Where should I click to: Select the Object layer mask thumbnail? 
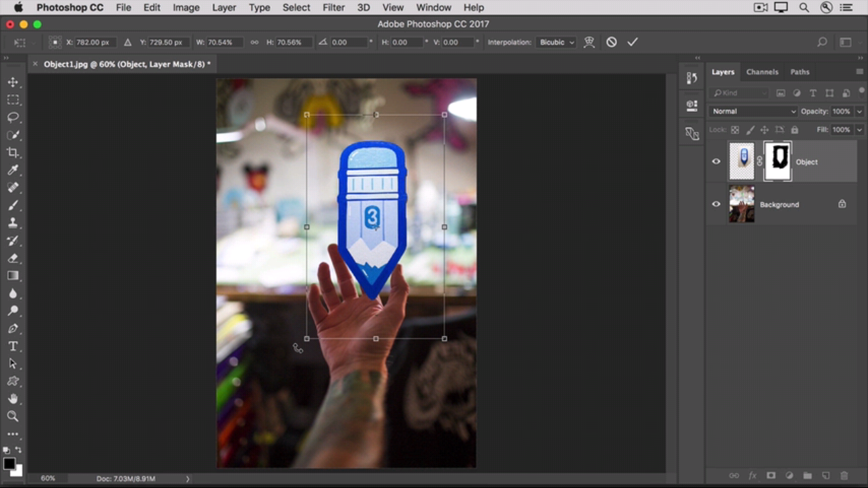(x=777, y=161)
